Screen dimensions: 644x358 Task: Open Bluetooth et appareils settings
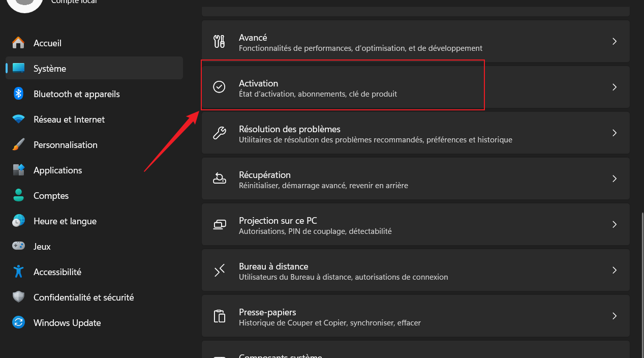[x=94, y=94]
